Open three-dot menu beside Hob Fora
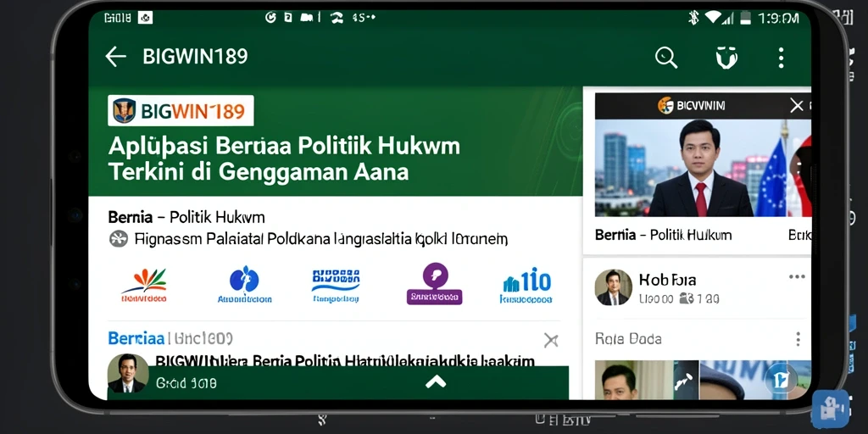 tap(797, 277)
